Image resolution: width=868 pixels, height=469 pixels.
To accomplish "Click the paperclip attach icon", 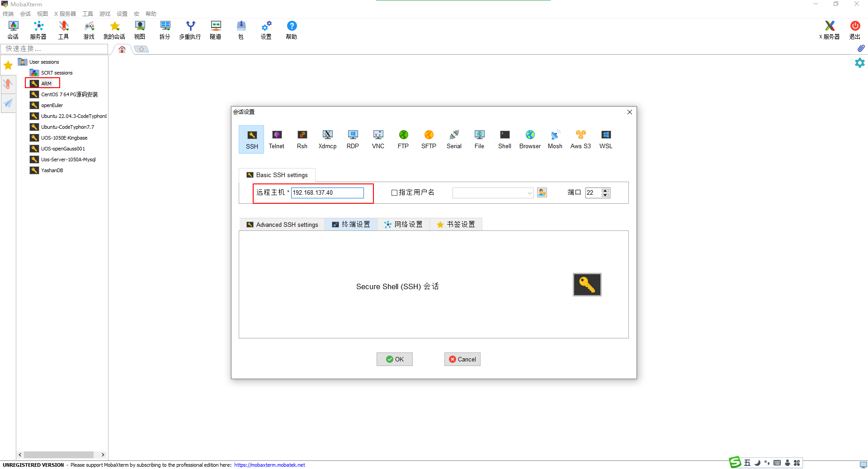I will (x=861, y=48).
